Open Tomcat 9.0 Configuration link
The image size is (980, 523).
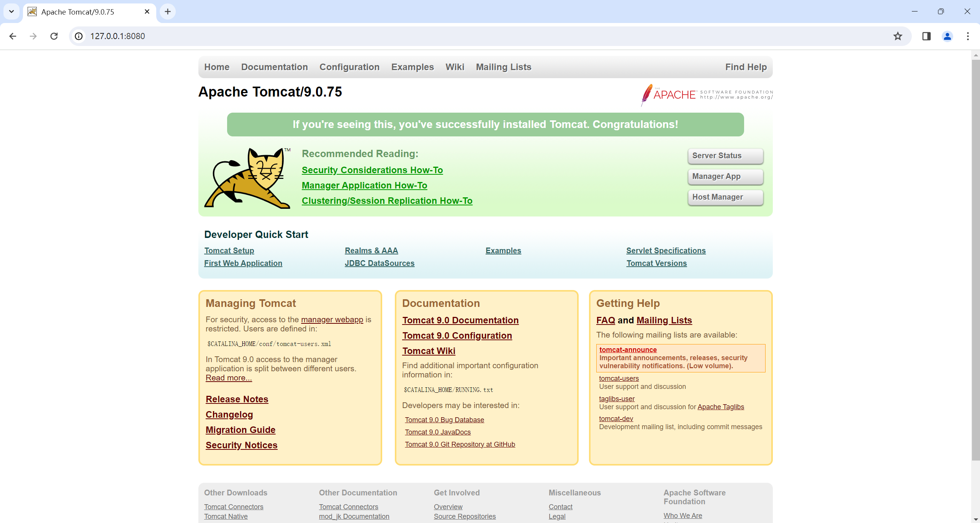point(457,336)
